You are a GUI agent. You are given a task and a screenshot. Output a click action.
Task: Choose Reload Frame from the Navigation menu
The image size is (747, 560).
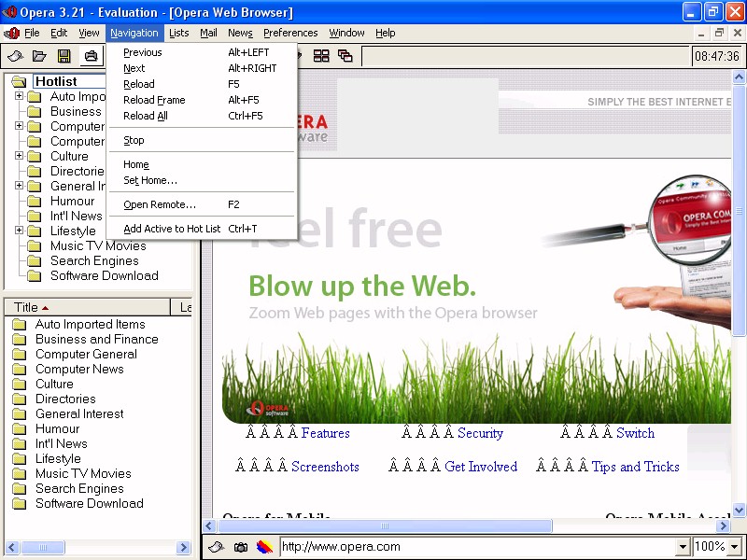click(202, 100)
